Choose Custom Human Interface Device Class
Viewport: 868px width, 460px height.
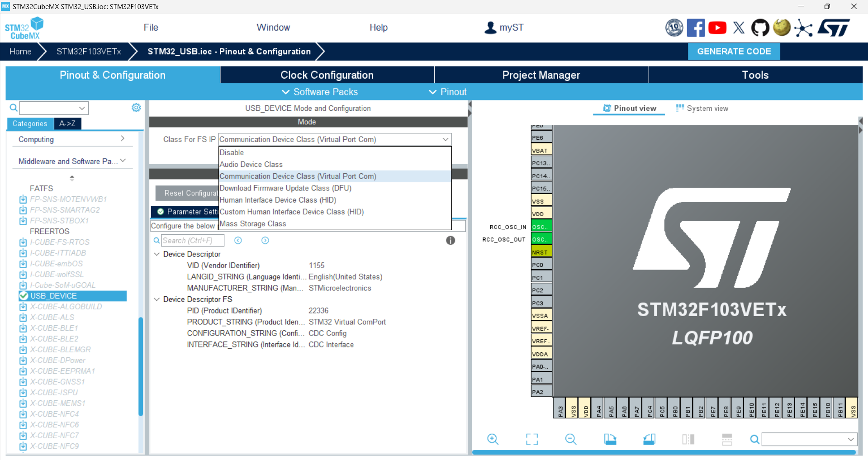[335, 212]
